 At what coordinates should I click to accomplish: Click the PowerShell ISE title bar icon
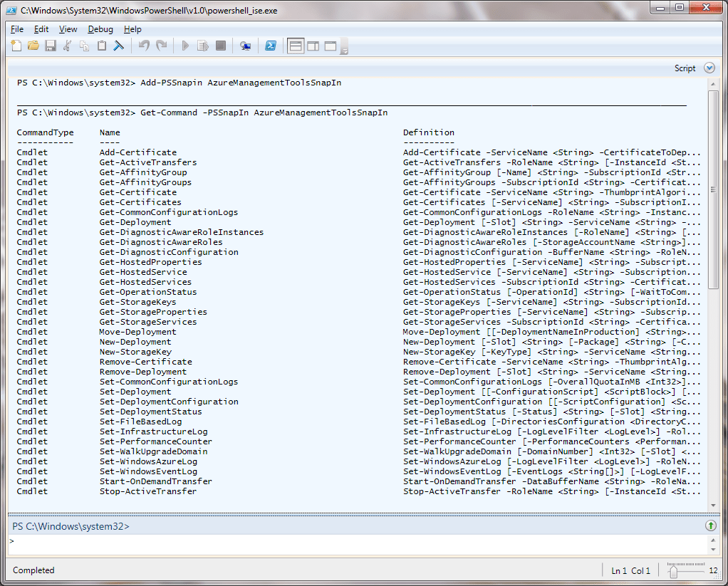coord(11,10)
